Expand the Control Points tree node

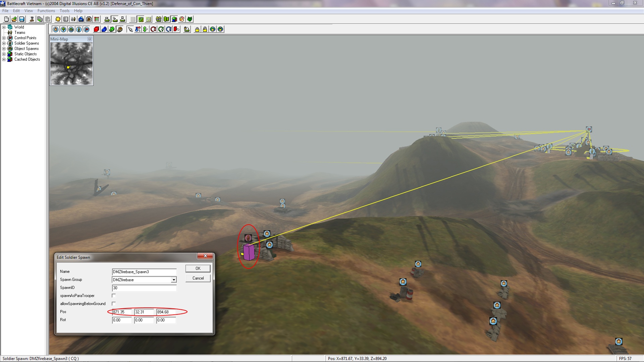point(4,38)
